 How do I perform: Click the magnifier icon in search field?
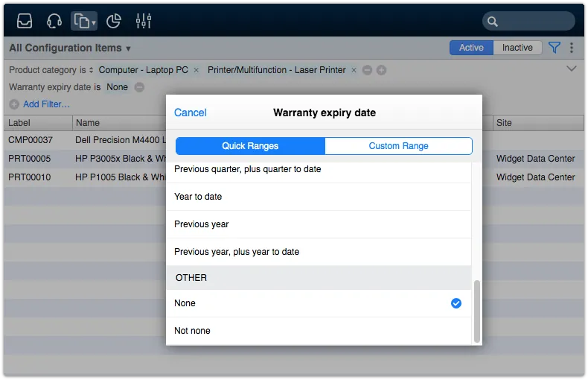tap(493, 22)
